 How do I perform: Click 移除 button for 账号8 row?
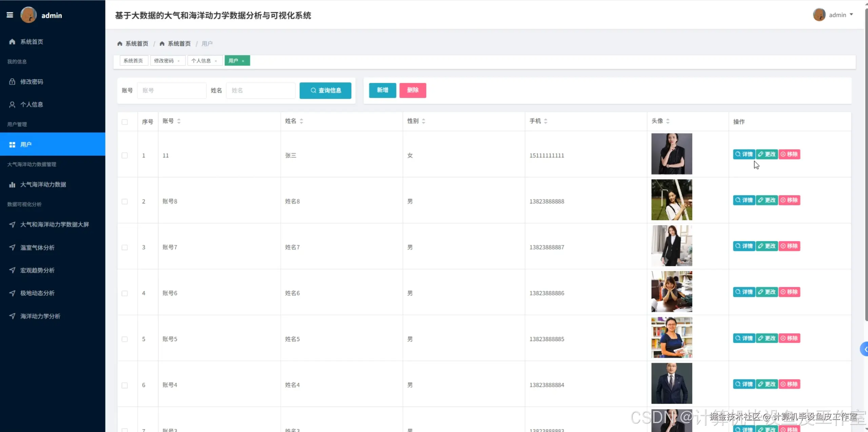[x=789, y=200]
